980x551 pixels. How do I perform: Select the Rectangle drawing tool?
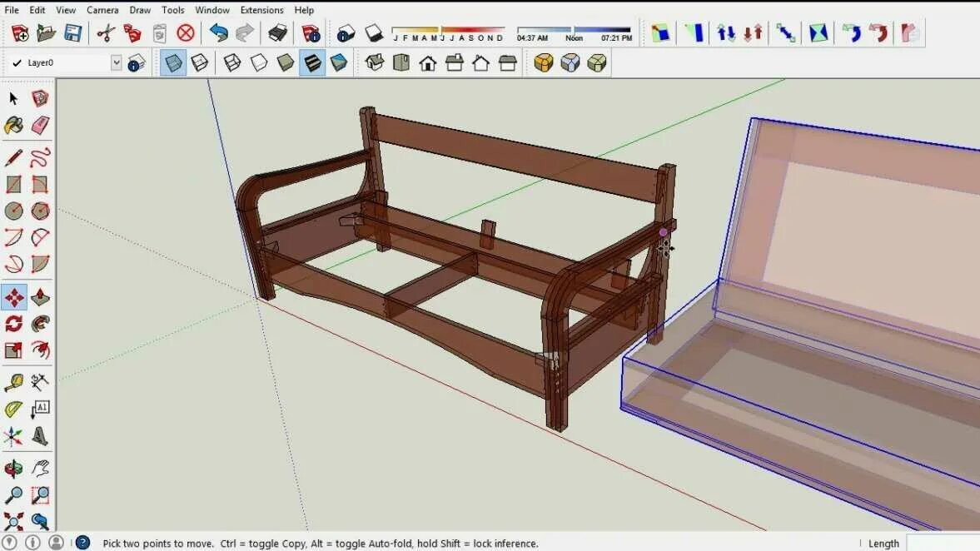point(14,184)
